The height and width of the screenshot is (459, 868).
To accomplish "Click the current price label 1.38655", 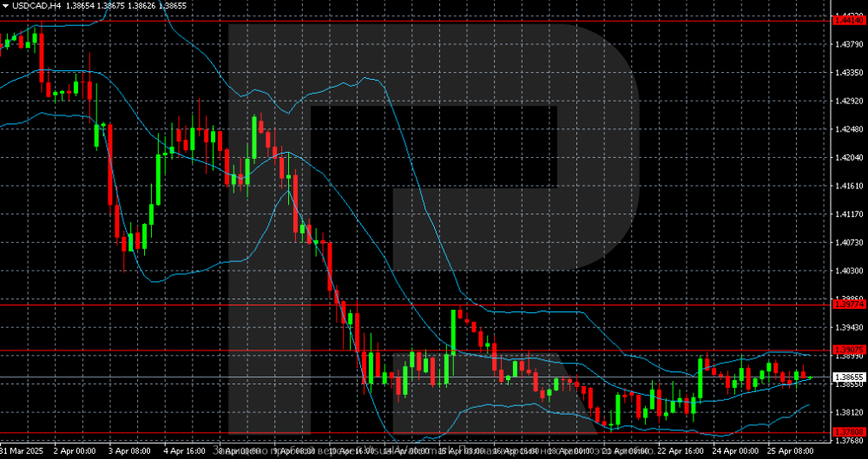I will 847,377.
